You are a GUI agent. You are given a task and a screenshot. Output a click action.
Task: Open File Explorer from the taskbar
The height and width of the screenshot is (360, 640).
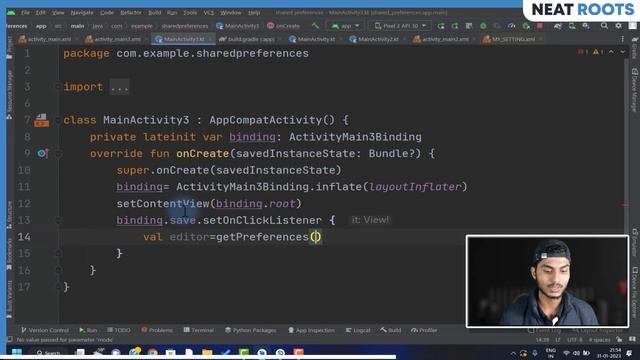pyautogui.click(x=207, y=353)
